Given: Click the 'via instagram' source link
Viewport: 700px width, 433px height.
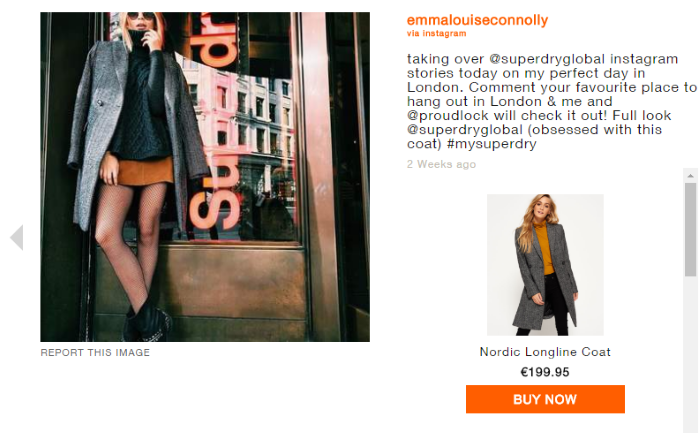Looking at the screenshot, I should (436, 33).
